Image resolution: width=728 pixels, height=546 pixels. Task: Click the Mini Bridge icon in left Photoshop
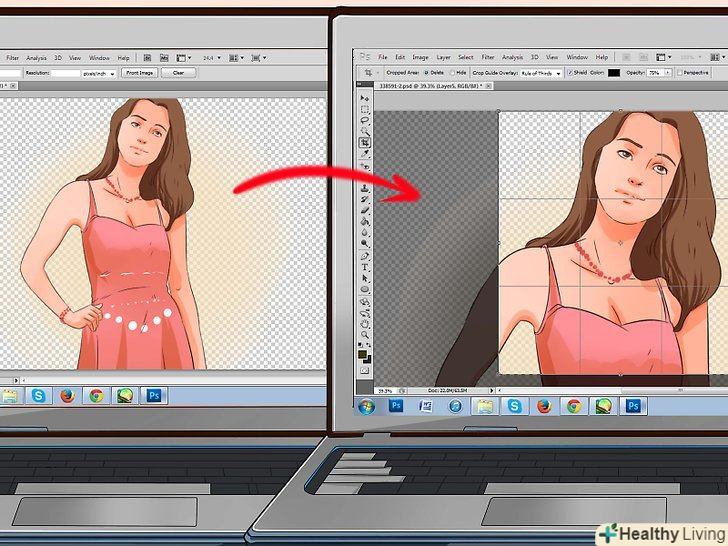point(164,58)
